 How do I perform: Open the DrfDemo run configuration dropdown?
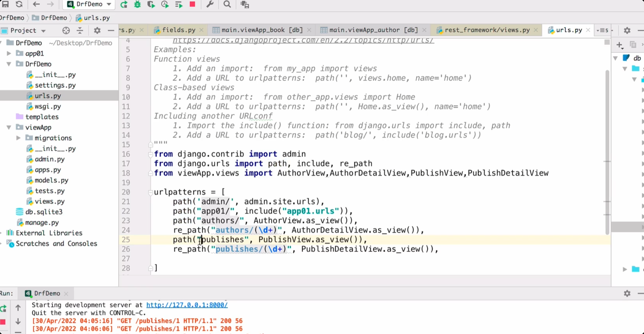coord(89,4)
